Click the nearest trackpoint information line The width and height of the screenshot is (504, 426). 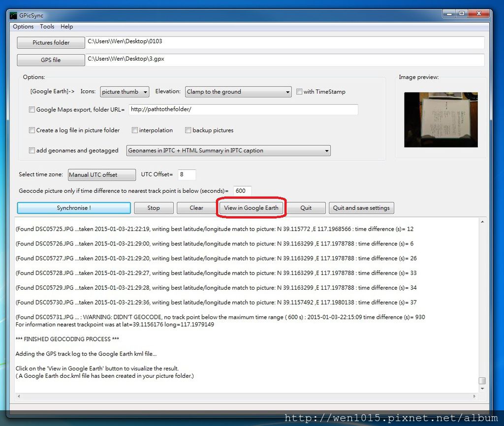(x=115, y=325)
